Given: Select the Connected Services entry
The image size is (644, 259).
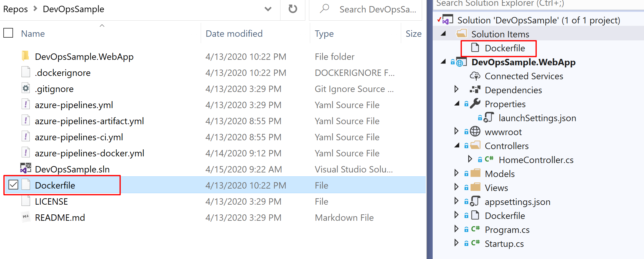Looking at the screenshot, I should coord(524,76).
